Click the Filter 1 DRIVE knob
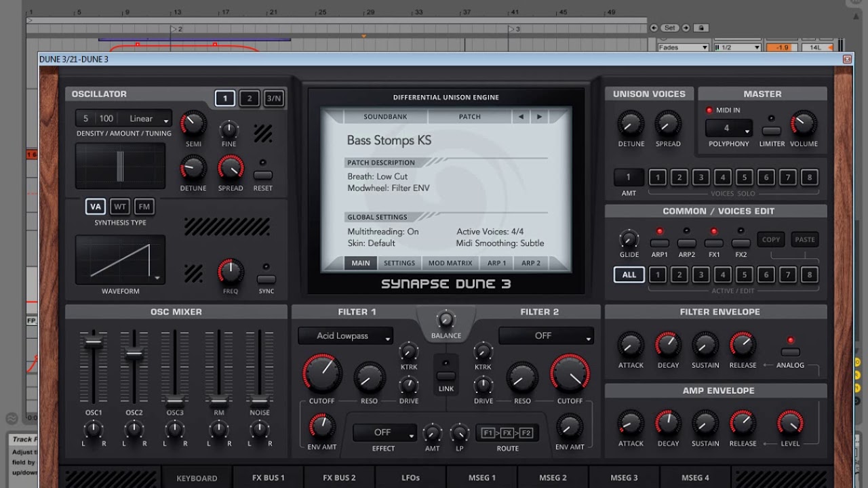This screenshot has width=868, height=488. pos(409,386)
